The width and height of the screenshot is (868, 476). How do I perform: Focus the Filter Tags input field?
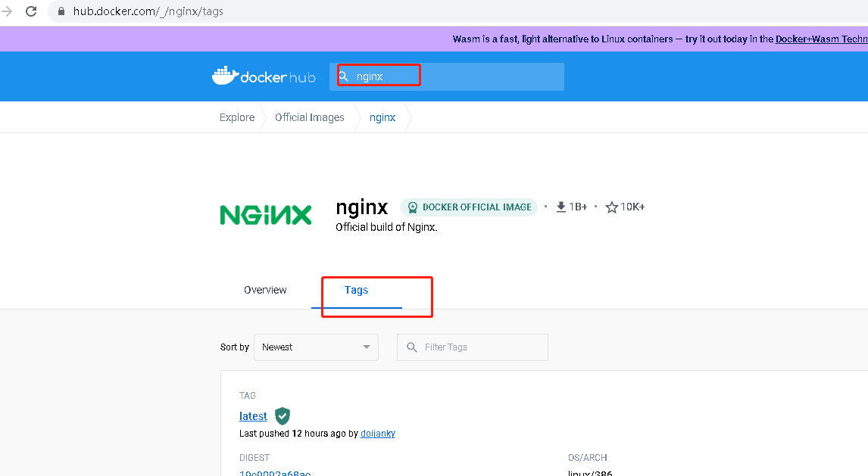pos(472,347)
